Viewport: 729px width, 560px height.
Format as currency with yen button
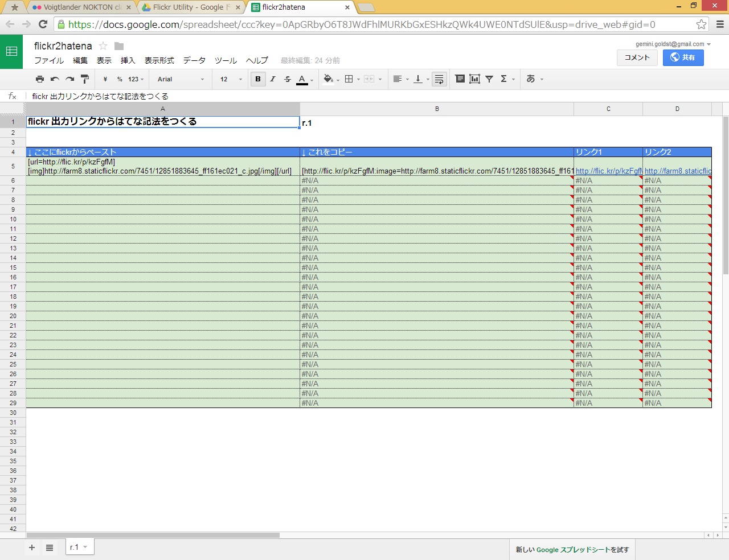[105, 79]
